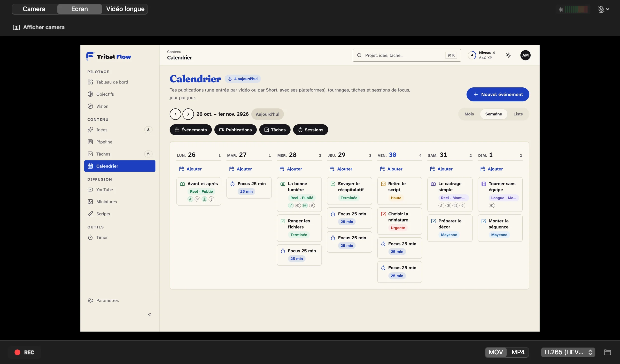Image resolution: width=620 pixels, height=364 pixels.
Task: Go to next week arrow
Action: click(x=188, y=114)
